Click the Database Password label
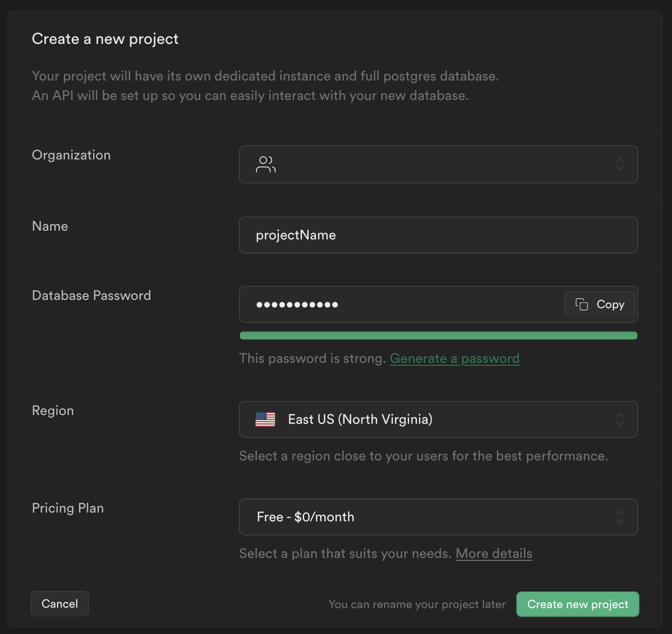Image resolution: width=672 pixels, height=634 pixels. pos(91,296)
